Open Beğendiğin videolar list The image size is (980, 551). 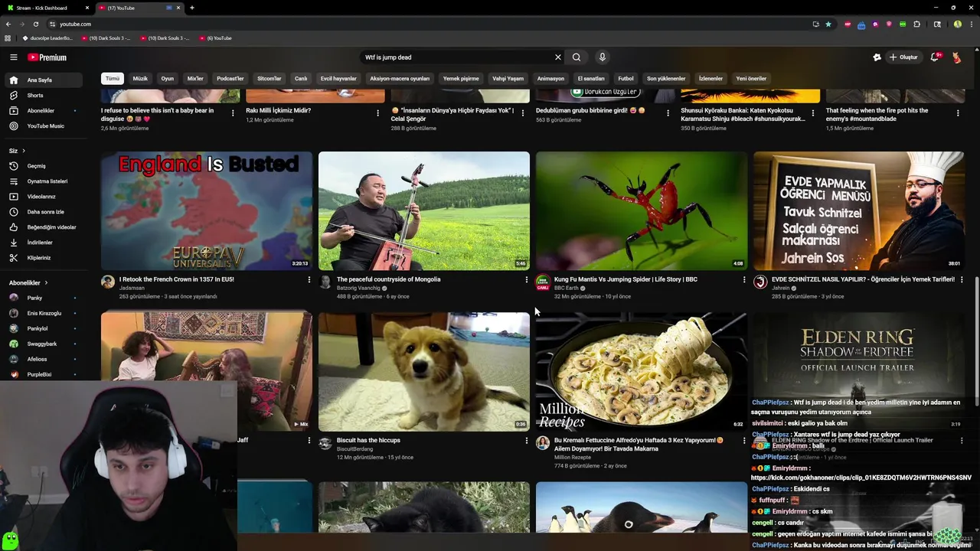[42, 227]
